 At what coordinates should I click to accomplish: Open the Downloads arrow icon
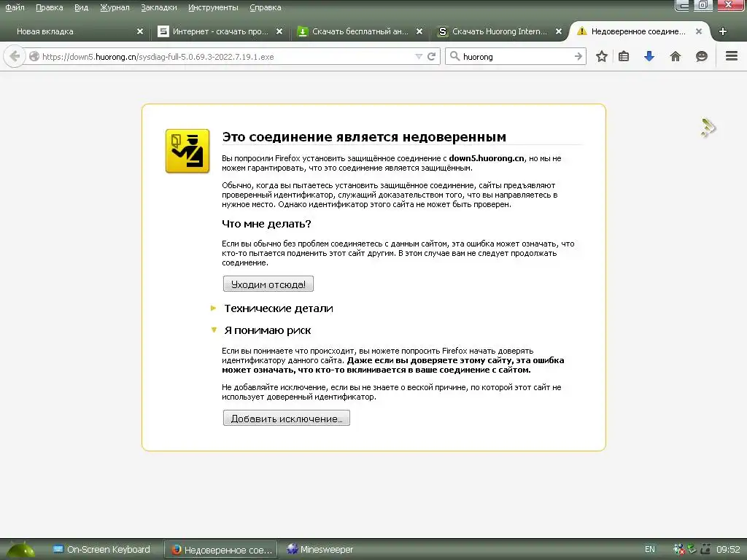pos(649,57)
